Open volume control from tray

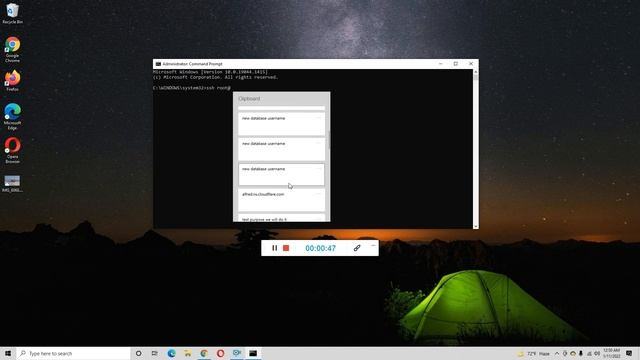pyautogui.click(x=597, y=353)
